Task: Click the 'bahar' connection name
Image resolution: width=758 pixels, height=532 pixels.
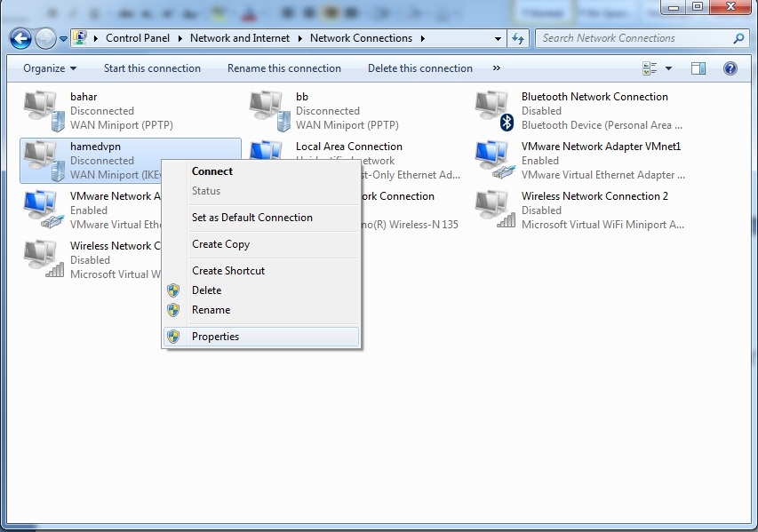Action: [84, 97]
